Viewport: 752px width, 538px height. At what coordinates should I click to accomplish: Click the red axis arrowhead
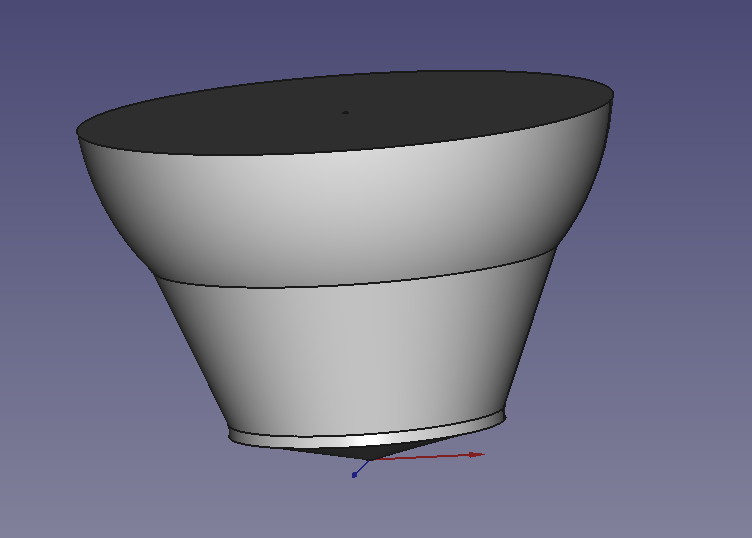(x=477, y=454)
